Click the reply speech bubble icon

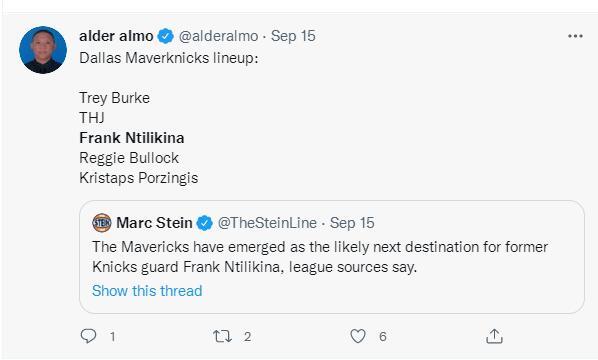88,336
